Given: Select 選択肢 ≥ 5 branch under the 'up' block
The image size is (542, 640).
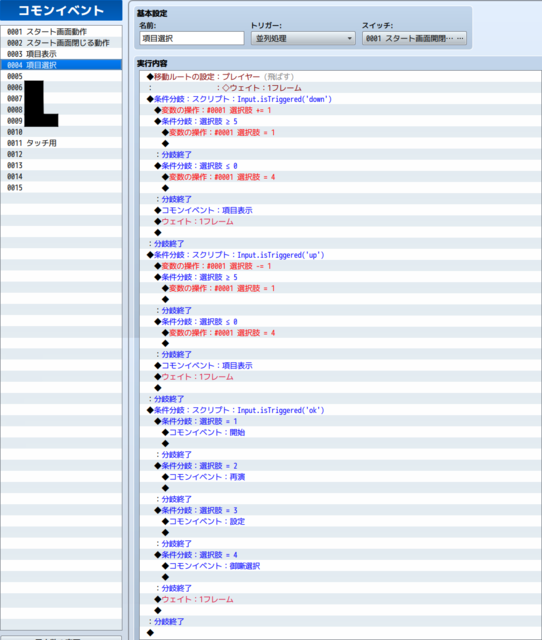Looking at the screenshot, I should pos(340,277).
